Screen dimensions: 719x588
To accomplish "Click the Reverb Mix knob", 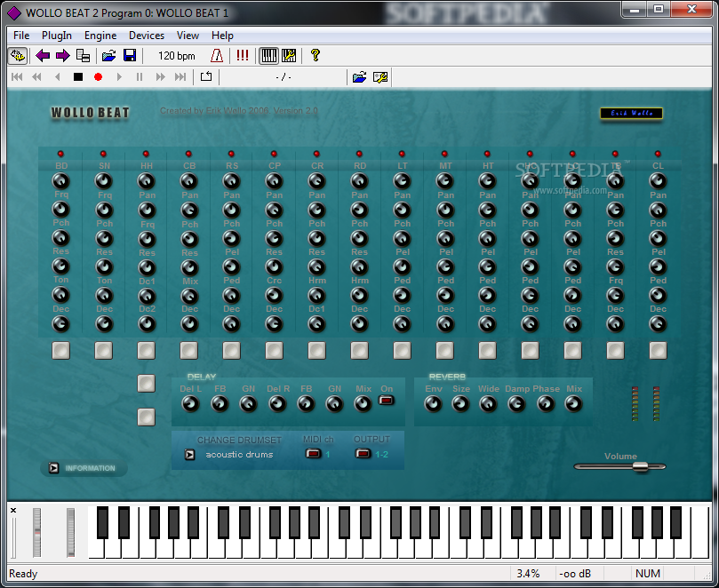I will pyautogui.click(x=573, y=404).
